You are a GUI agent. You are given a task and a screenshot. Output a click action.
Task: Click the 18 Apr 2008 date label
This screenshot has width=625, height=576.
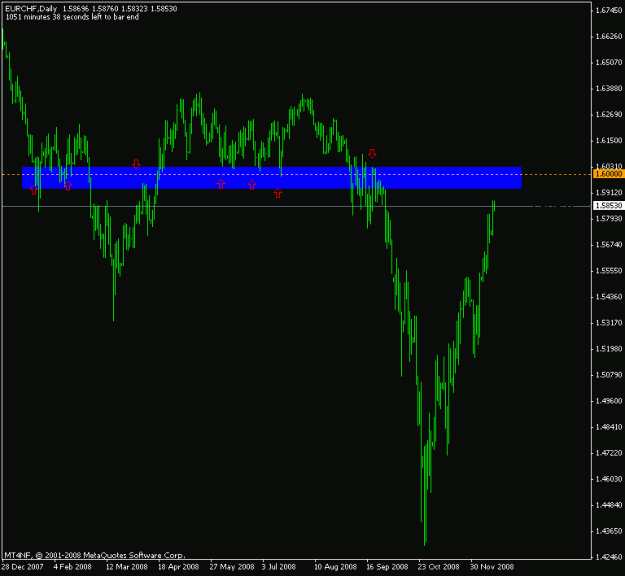(178, 567)
